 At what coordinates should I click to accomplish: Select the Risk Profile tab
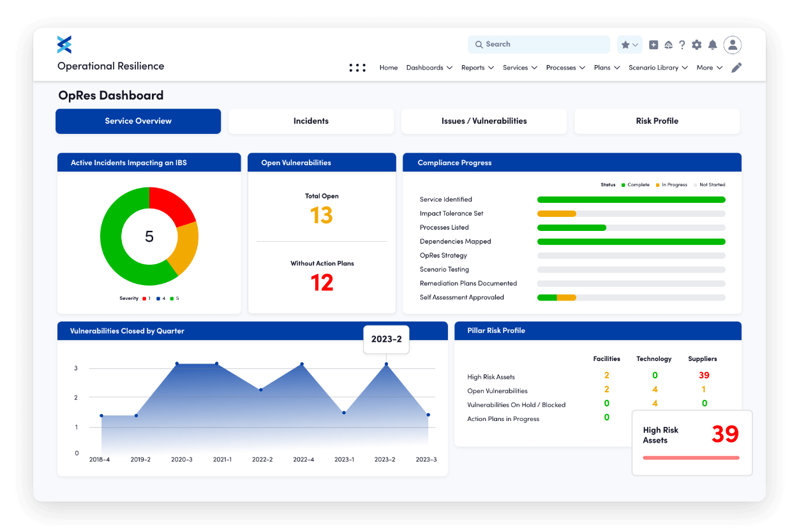pyautogui.click(x=657, y=121)
